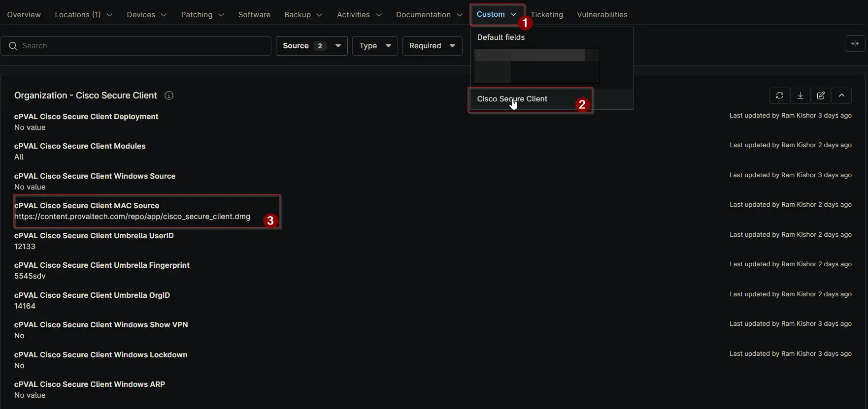
Task: Expand the Devices tab menu
Action: click(146, 15)
